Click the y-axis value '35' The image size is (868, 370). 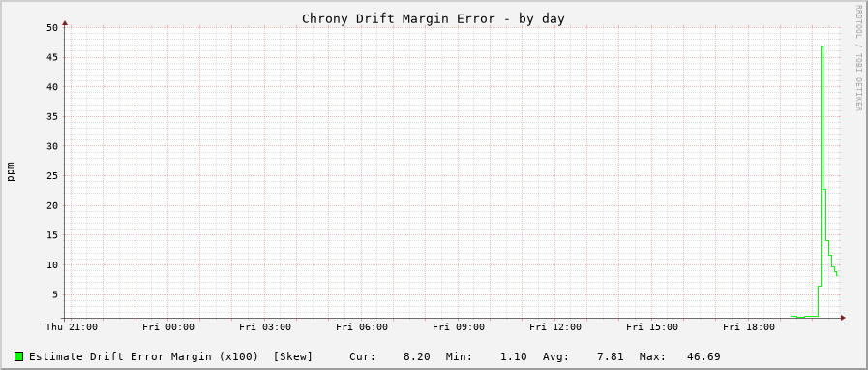click(x=52, y=116)
